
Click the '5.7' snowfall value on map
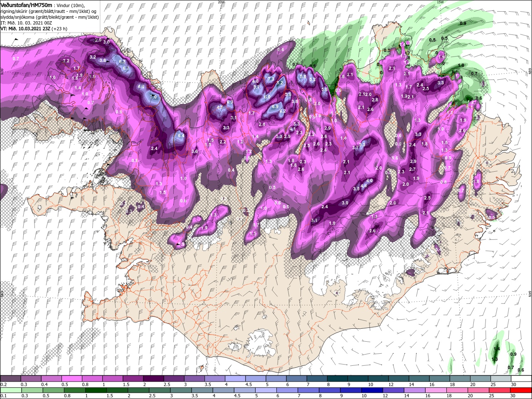(256, 87)
